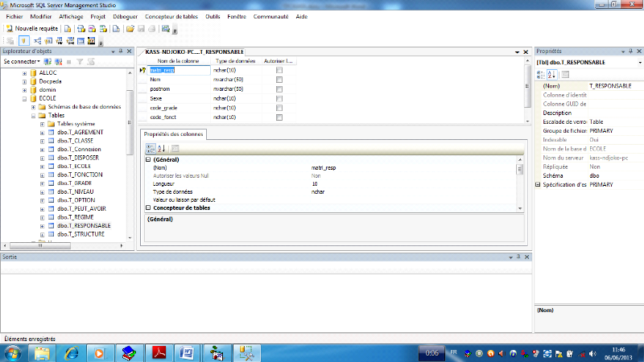Enable allow nulls for the Nom column
Viewport: 644px width, 362px height.
279,80
